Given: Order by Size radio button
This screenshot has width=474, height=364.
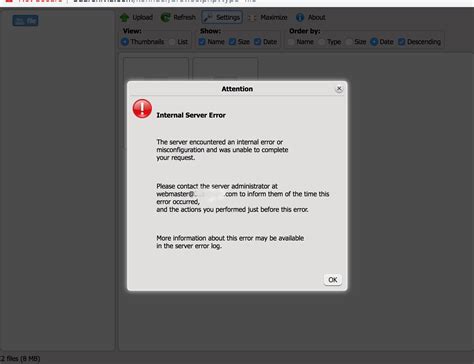Looking at the screenshot, I should (349, 42).
